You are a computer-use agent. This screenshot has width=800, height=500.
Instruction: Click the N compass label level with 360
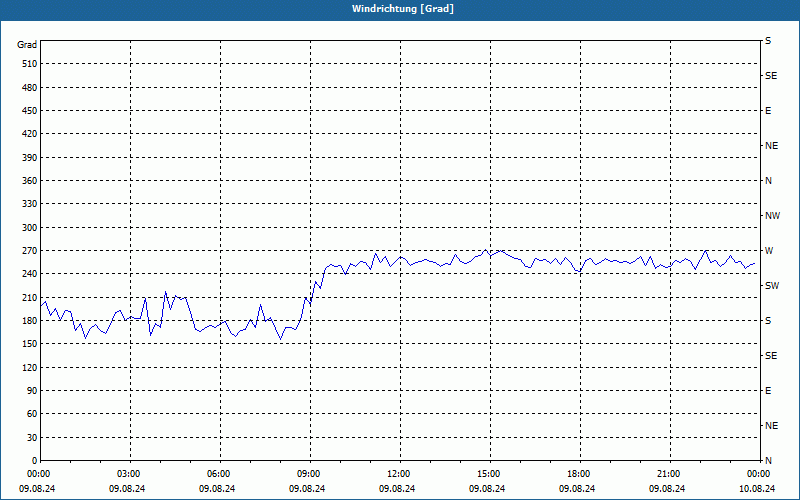point(768,181)
